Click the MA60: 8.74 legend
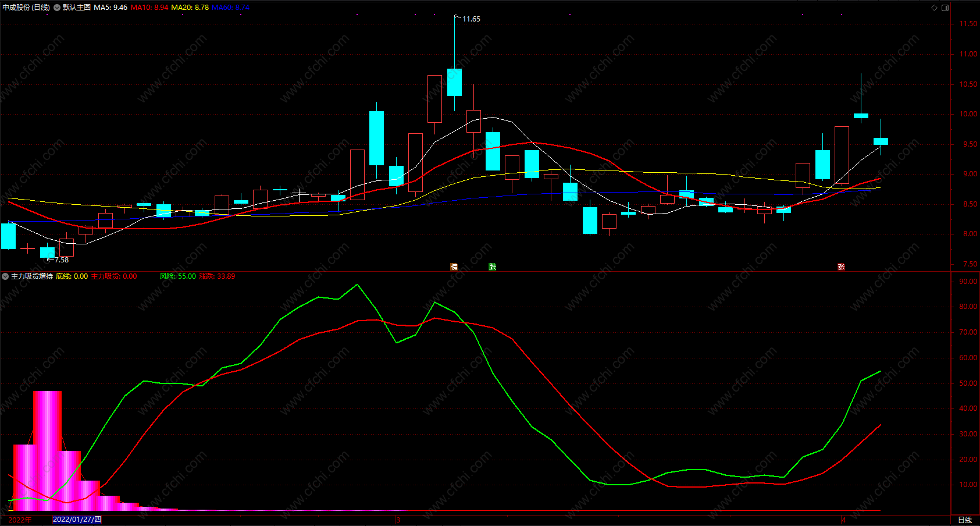 pyautogui.click(x=231, y=8)
